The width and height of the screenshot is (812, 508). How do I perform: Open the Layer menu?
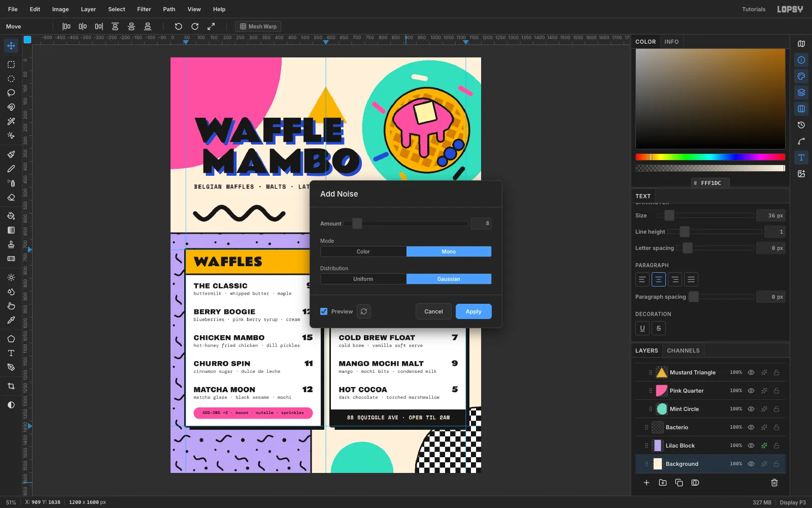coord(88,9)
